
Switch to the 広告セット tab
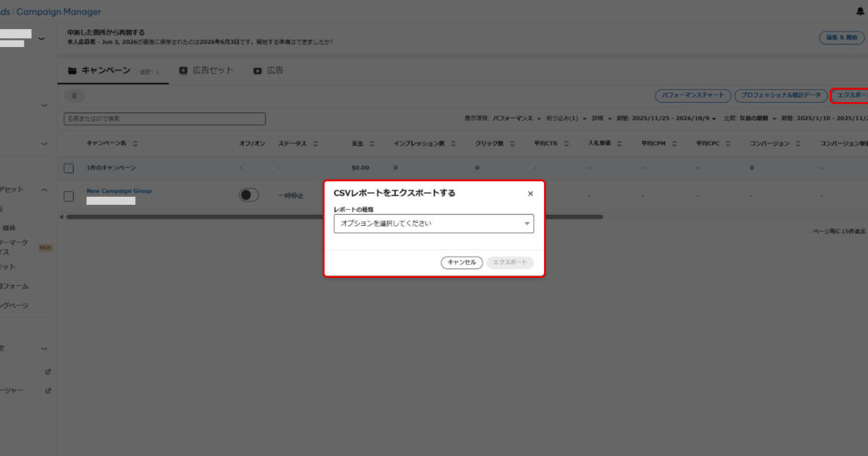[x=206, y=71]
